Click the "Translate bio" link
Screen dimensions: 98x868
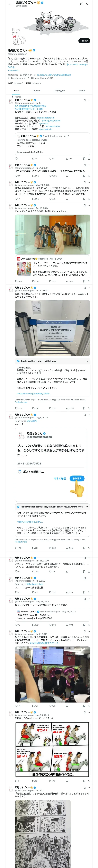[14, 70]
